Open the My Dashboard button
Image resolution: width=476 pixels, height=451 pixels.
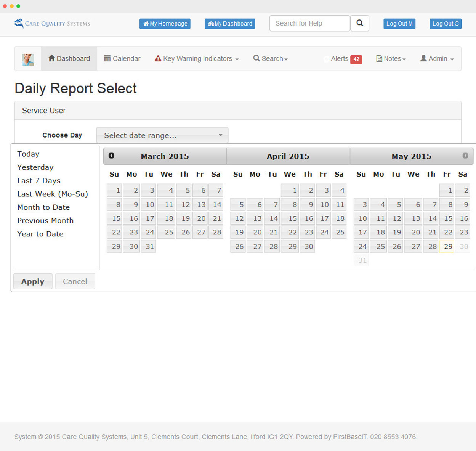click(230, 24)
